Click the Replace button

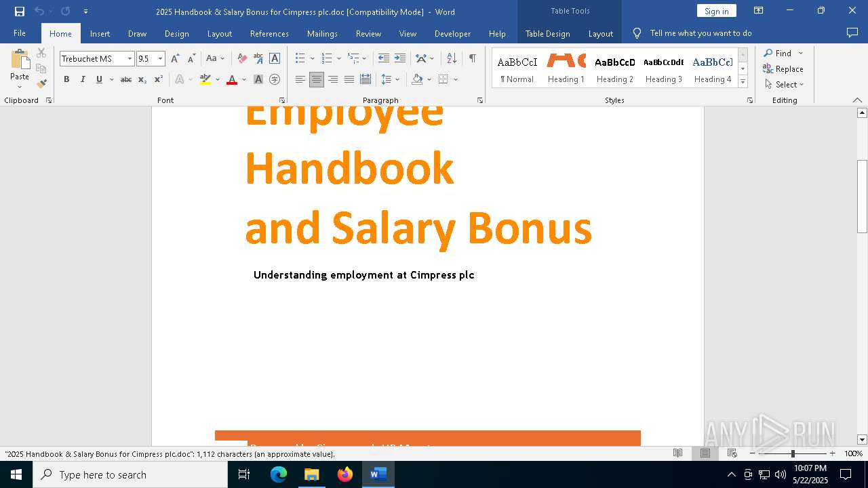pos(783,68)
